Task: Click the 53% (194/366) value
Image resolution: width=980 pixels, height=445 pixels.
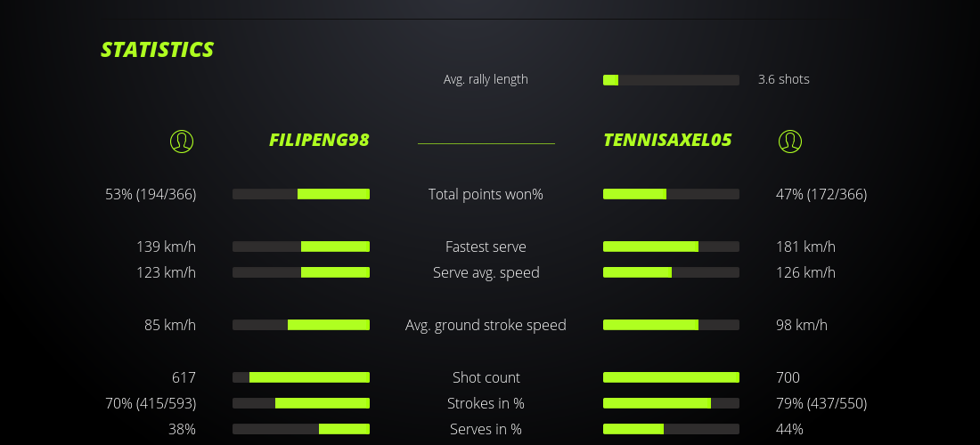Action: (151, 194)
